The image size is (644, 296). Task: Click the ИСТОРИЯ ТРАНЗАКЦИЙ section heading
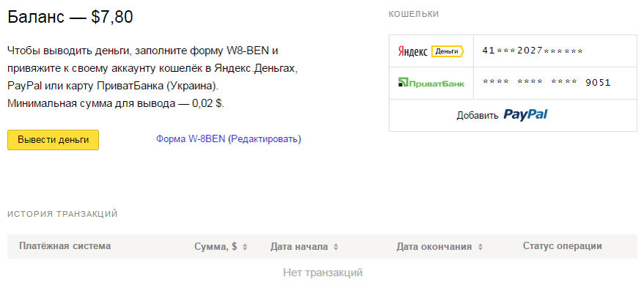[x=62, y=214]
